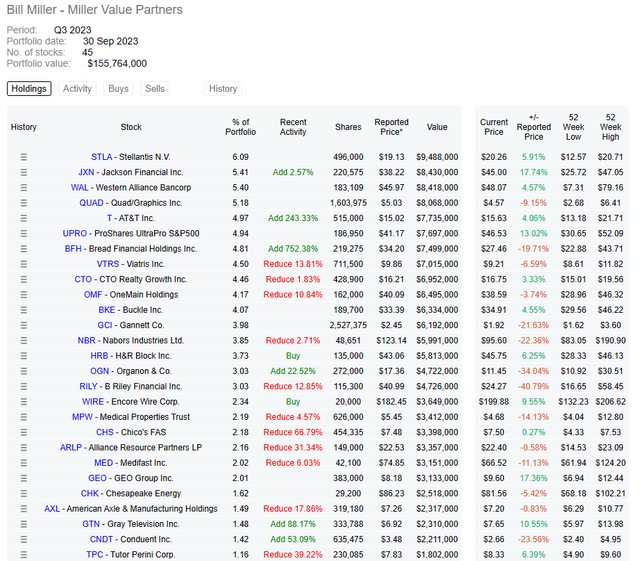Screen dimensions: 640x561
Task: Click history icon in Gannett row
Action: (x=24, y=325)
